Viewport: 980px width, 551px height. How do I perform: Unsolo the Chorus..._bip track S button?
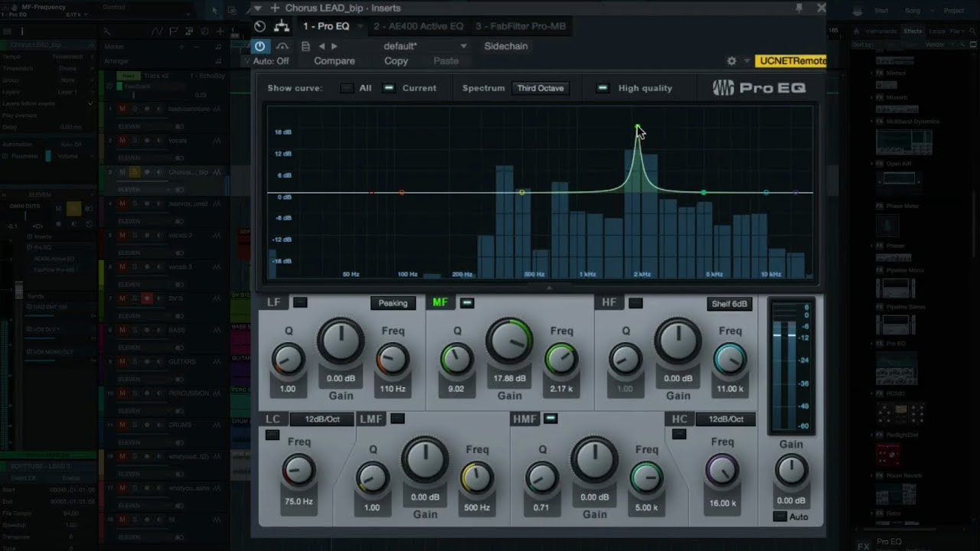[x=134, y=172]
